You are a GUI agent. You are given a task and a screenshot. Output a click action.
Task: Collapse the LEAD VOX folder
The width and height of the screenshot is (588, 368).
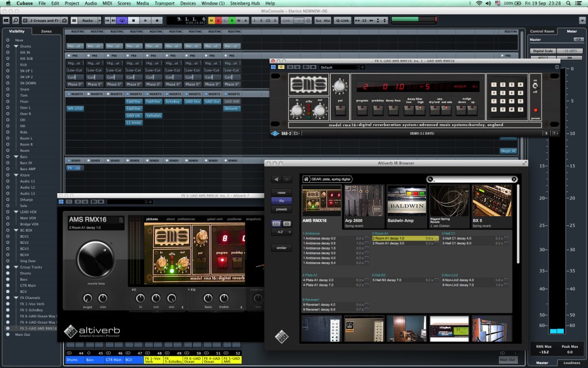16,212
